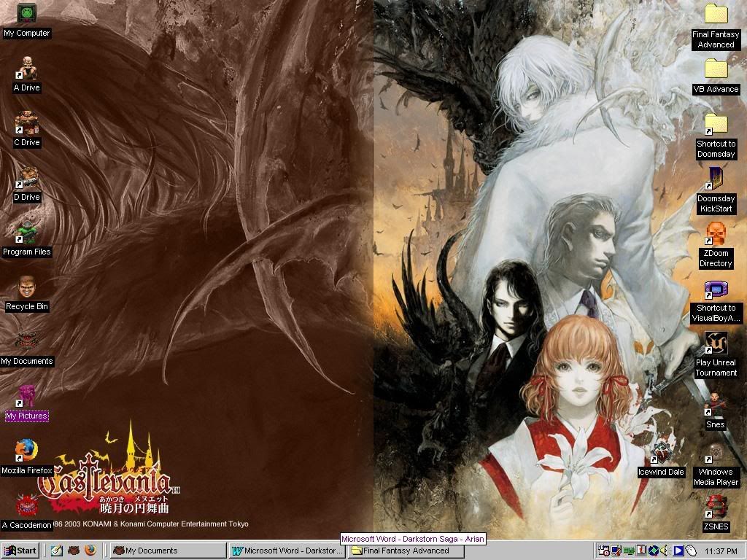Switch to My Documents taskbar window
Screen dimensions: 747x560
[x=169, y=551]
